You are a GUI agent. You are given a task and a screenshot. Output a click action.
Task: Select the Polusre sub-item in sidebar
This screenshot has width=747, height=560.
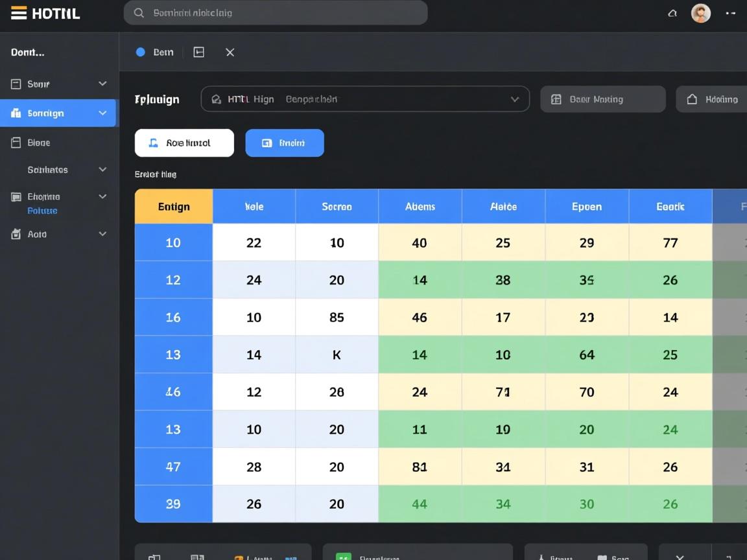[42, 211]
